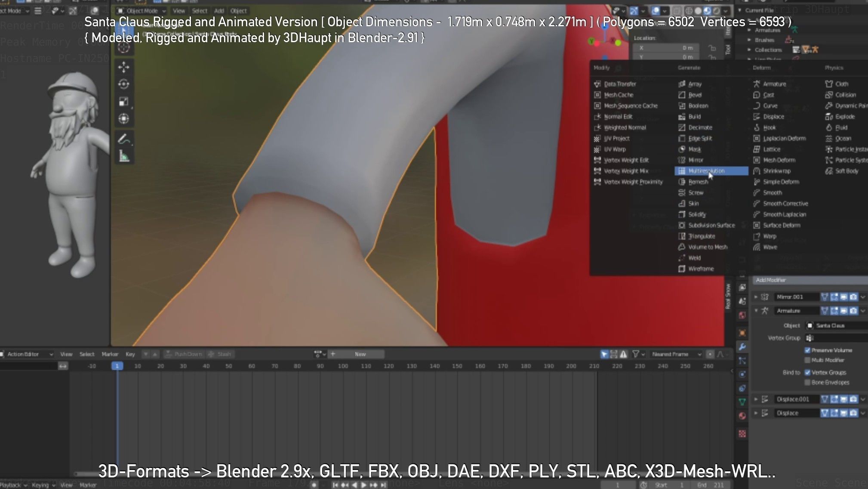Viewport: 868px width, 489px height.
Task: Select the Annotate pencil tool
Action: (x=124, y=139)
